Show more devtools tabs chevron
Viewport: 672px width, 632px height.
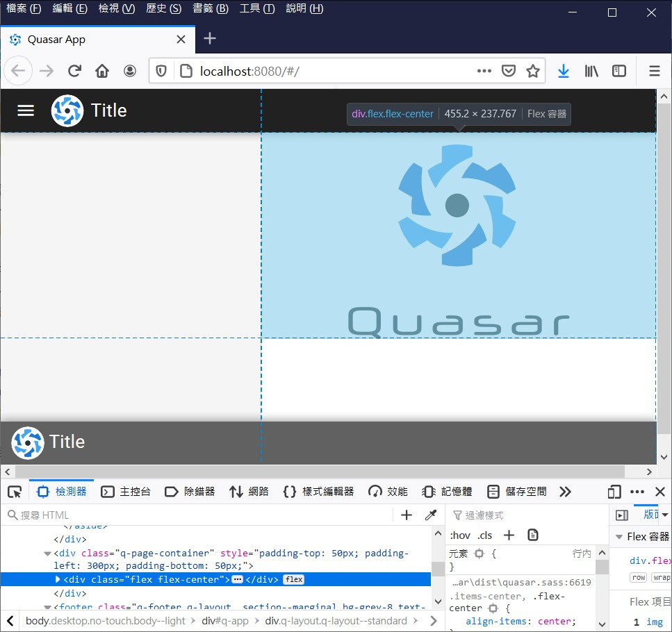(x=565, y=492)
